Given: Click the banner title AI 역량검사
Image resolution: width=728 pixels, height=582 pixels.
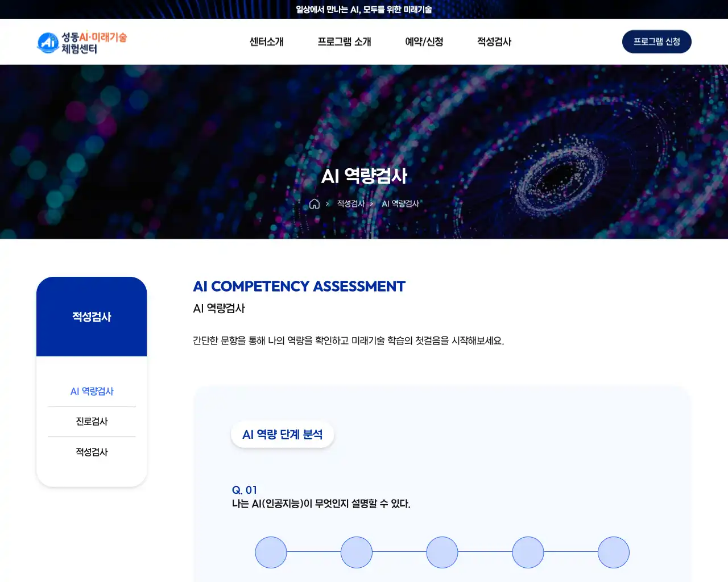Looking at the screenshot, I should [364, 176].
